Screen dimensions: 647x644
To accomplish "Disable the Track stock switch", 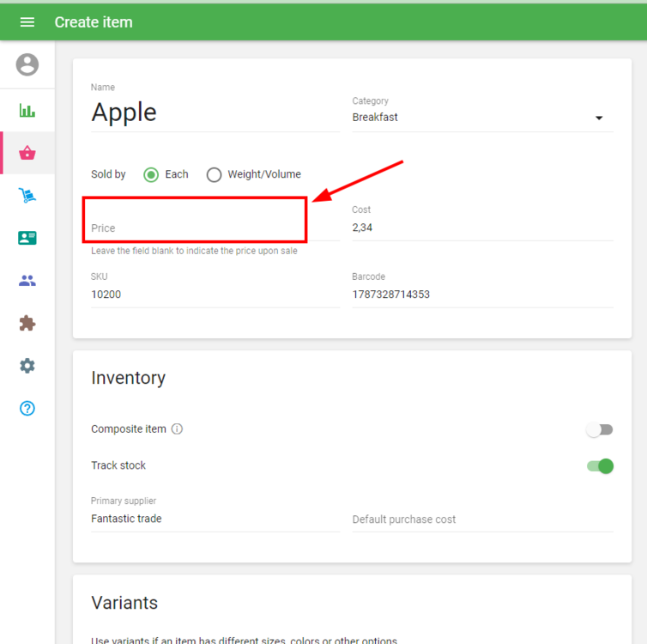I will point(600,466).
